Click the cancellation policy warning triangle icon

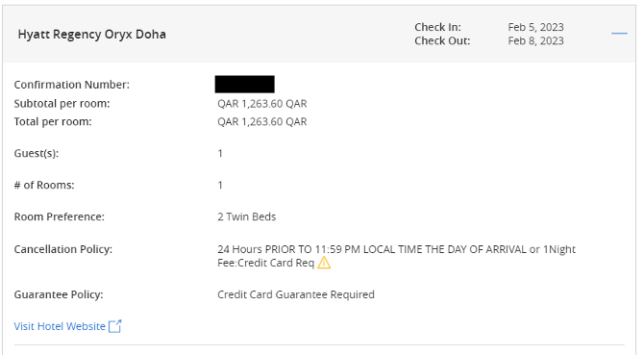click(x=324, y=263)
